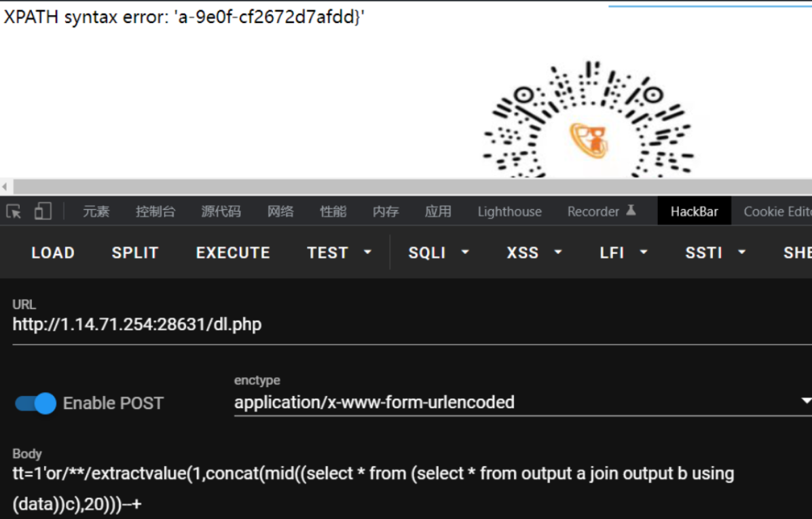Open the Lighthouse tab
This screenshot has height=519, width=812.
coord(510,211)
